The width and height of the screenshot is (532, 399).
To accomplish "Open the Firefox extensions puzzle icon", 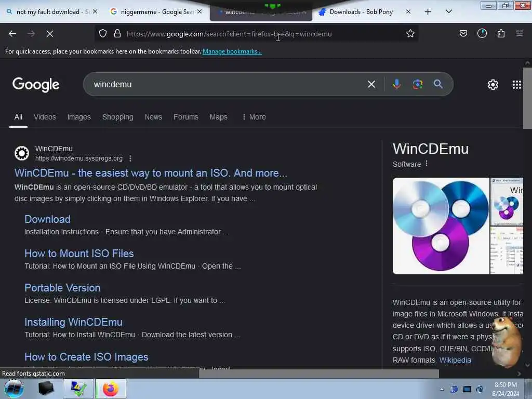I will [501, 33].
